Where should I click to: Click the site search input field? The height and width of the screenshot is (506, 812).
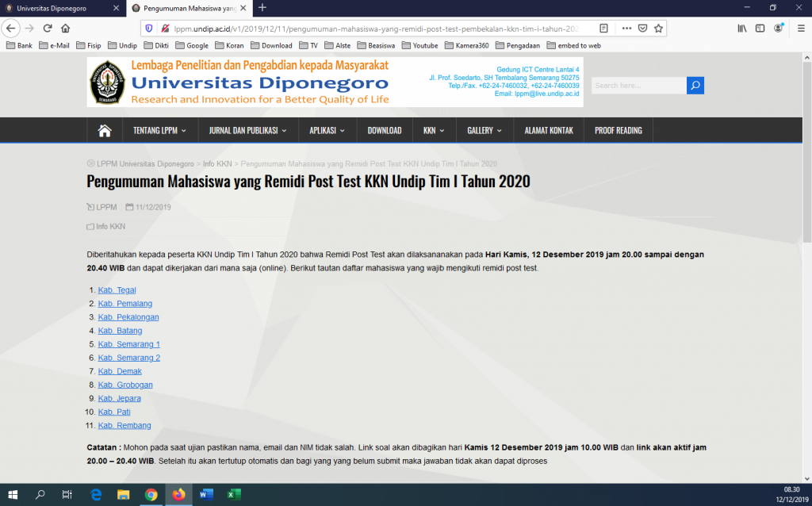(x=638, y=86)
